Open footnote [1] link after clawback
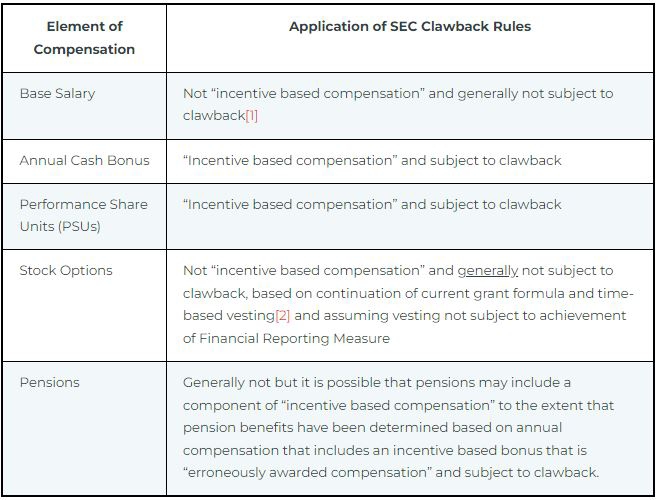Image resolution: width=657 pixels, height=500 pixels. pos(251,116)
